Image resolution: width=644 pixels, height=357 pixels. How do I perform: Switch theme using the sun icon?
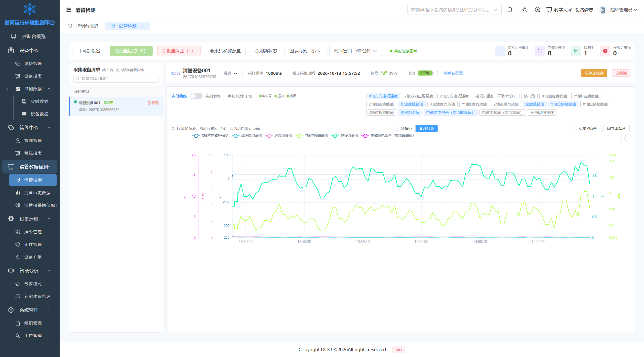point(525,10)
